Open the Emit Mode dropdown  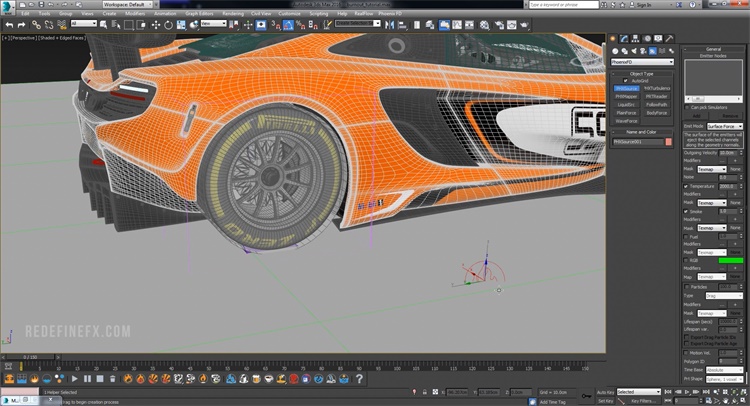coord(725,126)
